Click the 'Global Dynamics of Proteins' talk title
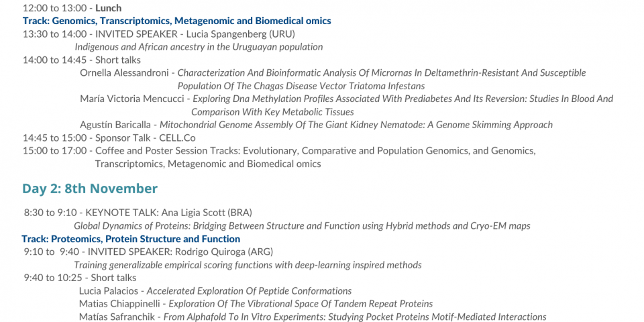The width and height of the screenshot is (644, 322). tap(302, 226)
